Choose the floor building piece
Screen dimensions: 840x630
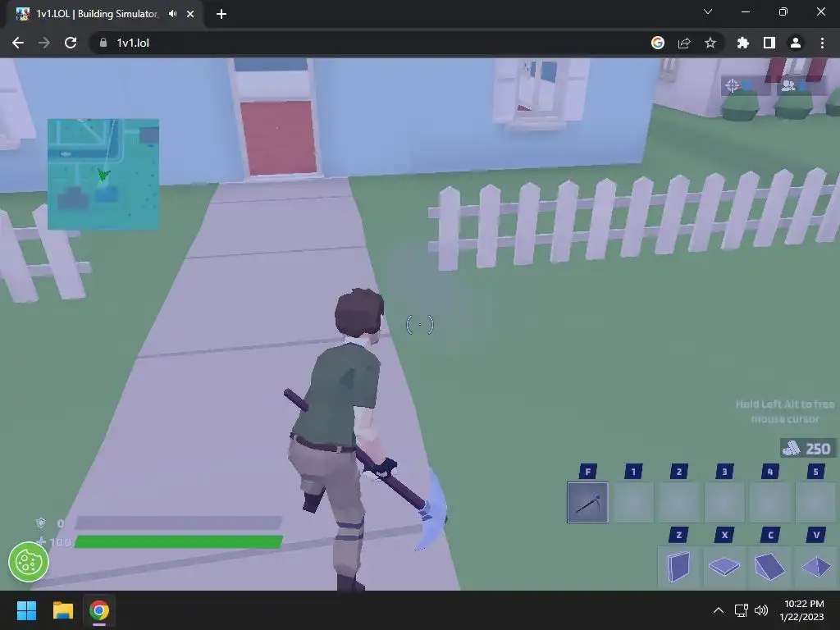click(x=724, y=567)
